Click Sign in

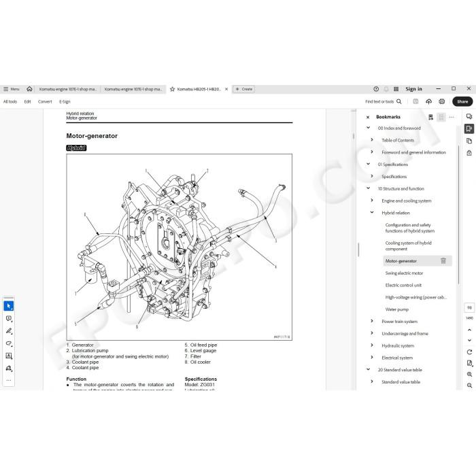click(x=413, y=89)
